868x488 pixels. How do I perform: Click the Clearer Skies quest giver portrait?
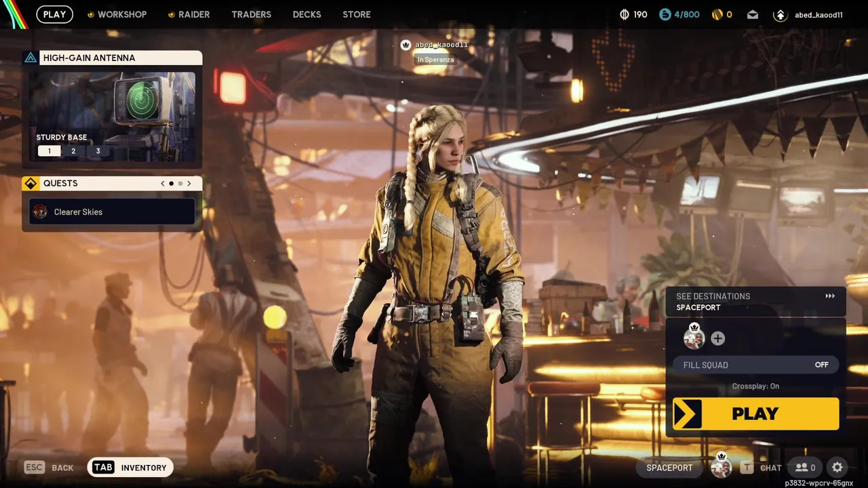tap(40, 211)
